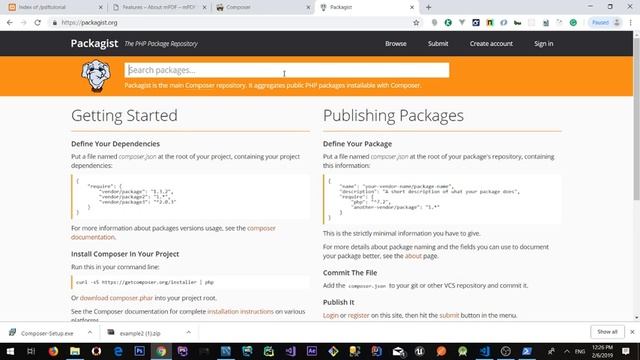Open Composer-Setup.exe download options arrow

coord(90,333)
